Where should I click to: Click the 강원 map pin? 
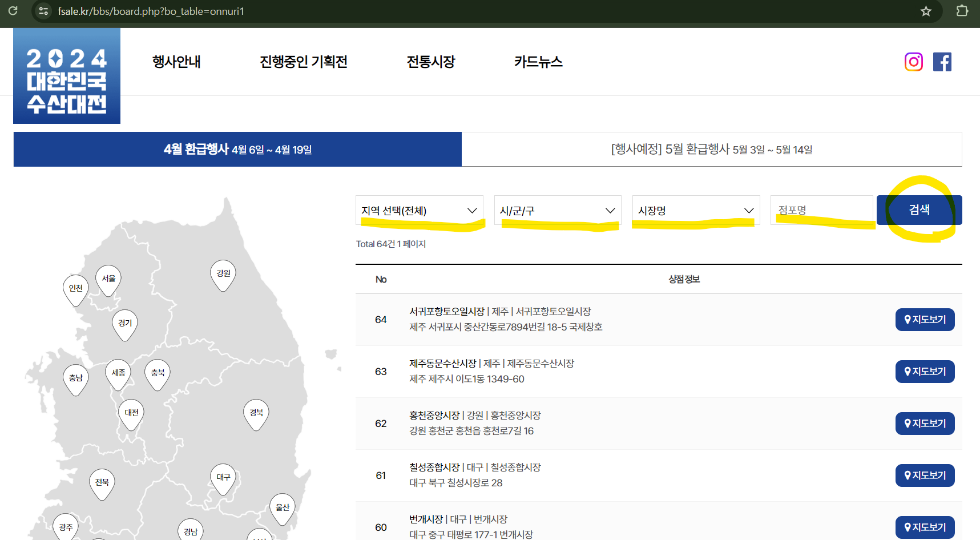point(222,273)
